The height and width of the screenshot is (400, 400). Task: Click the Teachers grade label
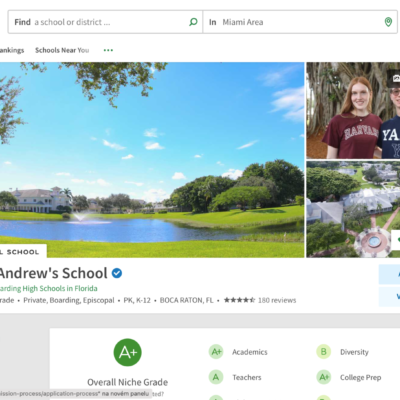point(247,378)
